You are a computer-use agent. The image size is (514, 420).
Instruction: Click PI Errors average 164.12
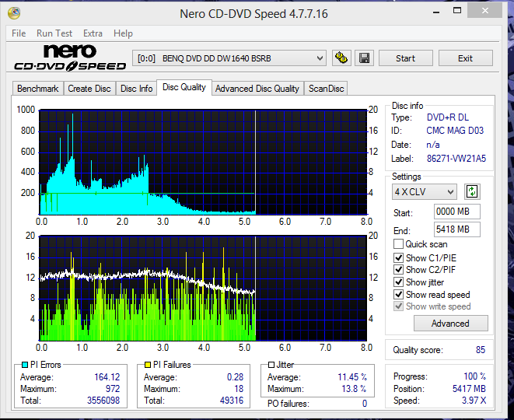[107, 377]
